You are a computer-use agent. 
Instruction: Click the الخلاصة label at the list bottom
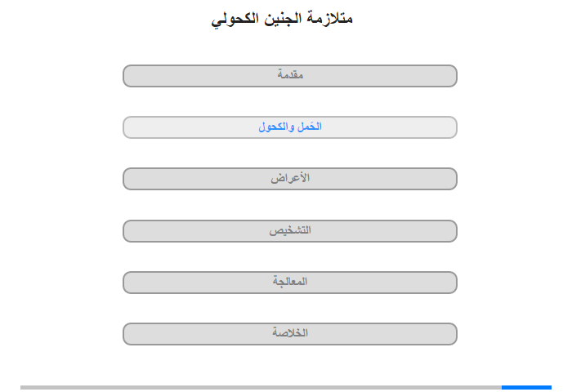coord(290,332)
